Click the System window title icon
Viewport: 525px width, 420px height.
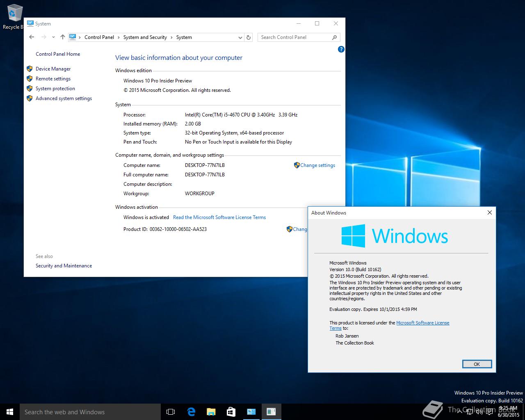coord(30,24)
